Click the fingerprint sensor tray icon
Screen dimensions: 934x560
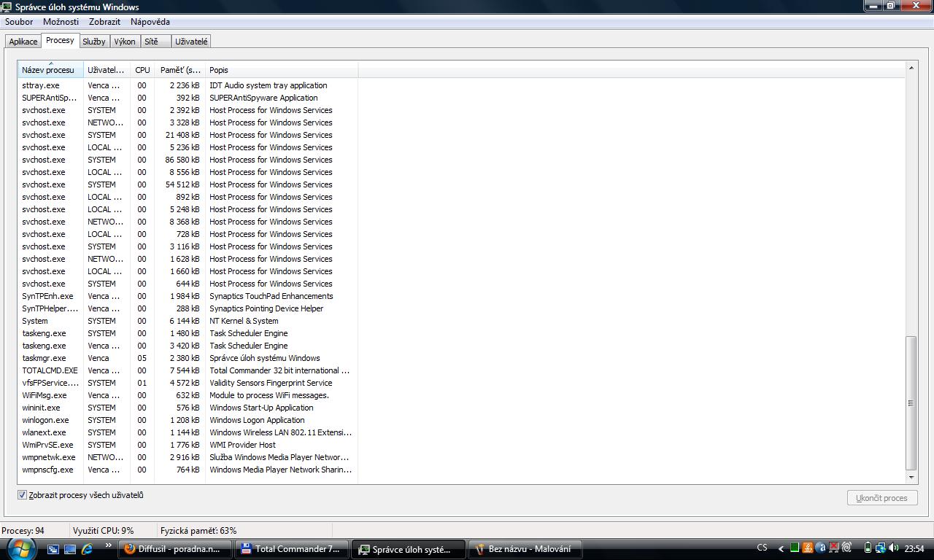click(847, 548)
